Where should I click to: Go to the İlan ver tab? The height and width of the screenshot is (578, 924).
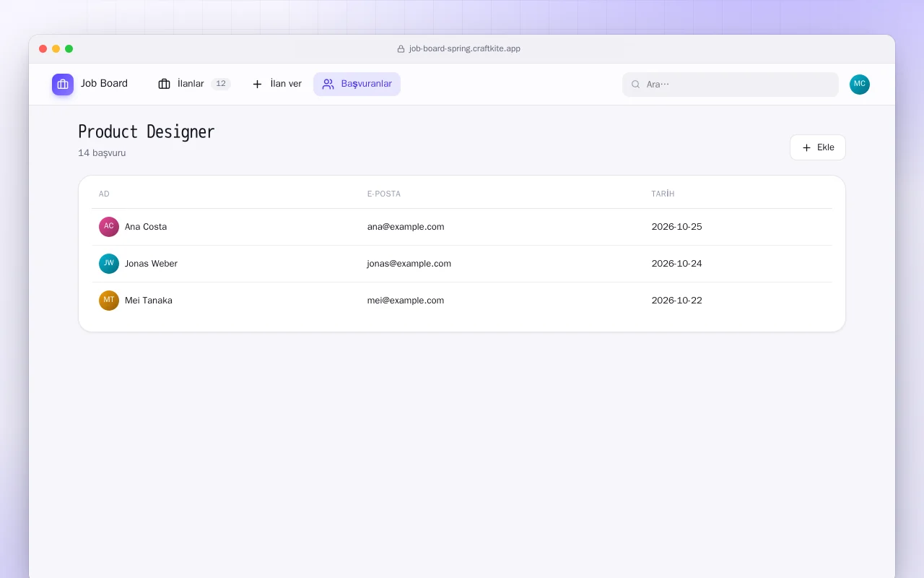point(276,84)
